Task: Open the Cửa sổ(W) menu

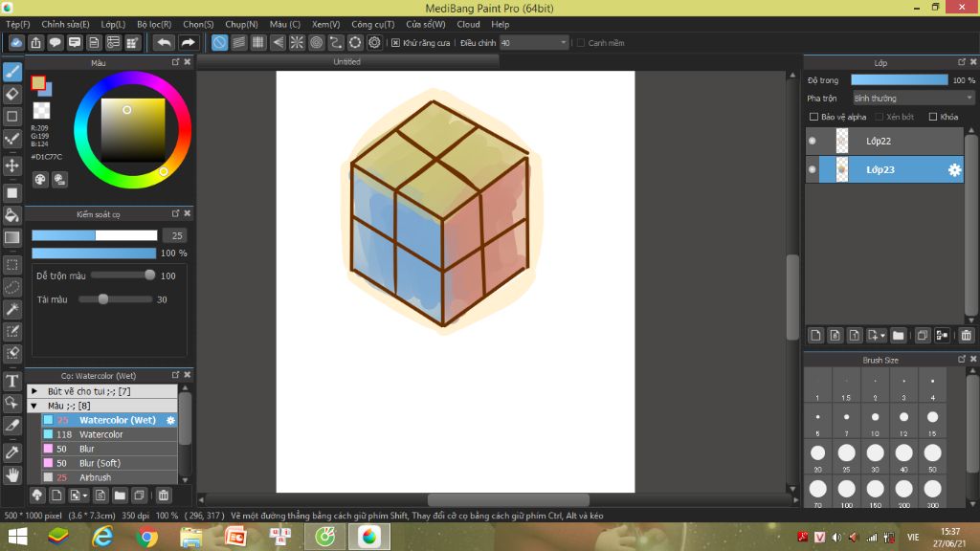Action: (426, 24)
